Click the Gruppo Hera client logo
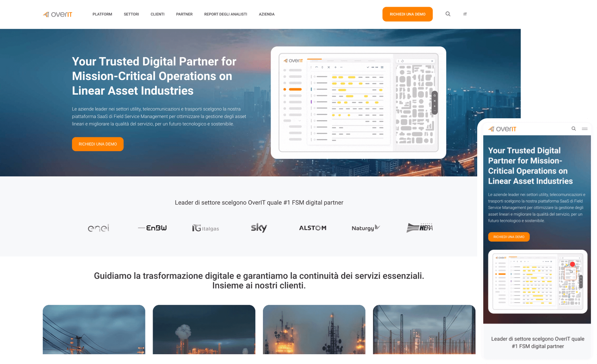This screenshot has height=364, width=597. coord(419,228)
